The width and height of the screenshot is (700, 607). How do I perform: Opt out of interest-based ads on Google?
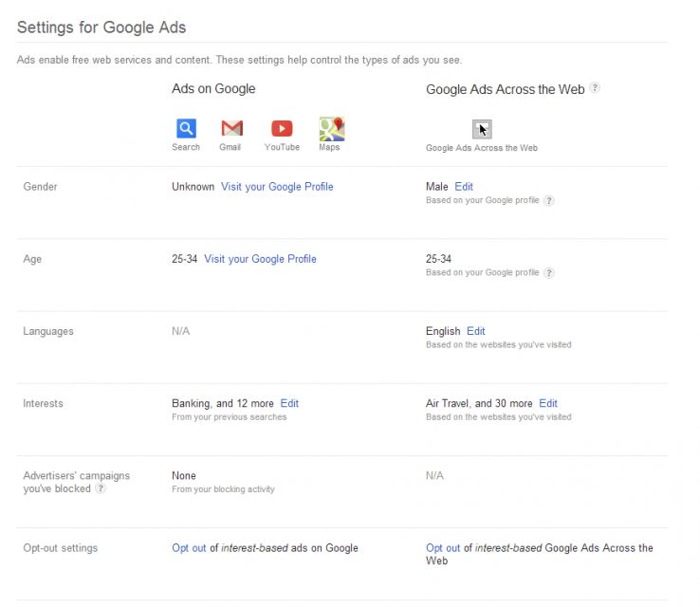[189, 548]
